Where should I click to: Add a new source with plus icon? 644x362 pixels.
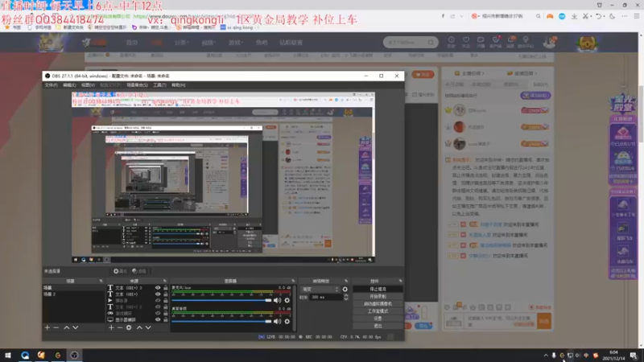[111, 327]
